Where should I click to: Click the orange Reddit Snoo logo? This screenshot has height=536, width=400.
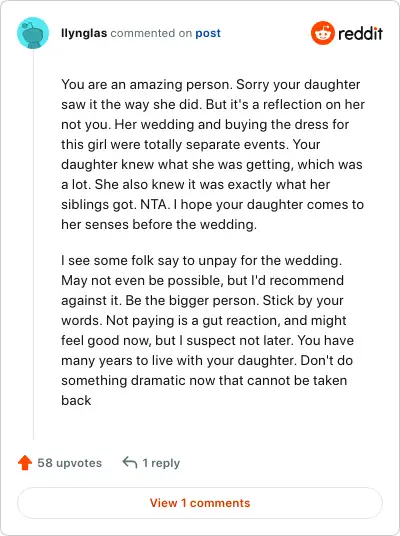point(322,33)
